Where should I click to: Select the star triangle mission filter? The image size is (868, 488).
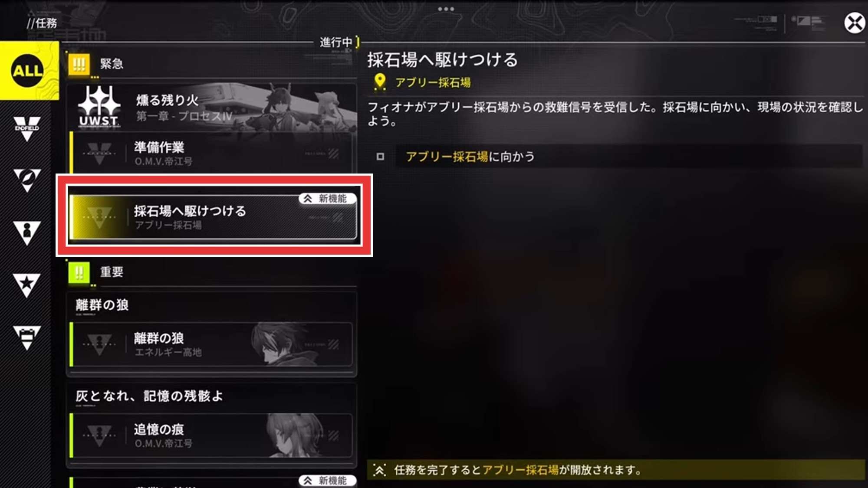[x=27, y=285]
